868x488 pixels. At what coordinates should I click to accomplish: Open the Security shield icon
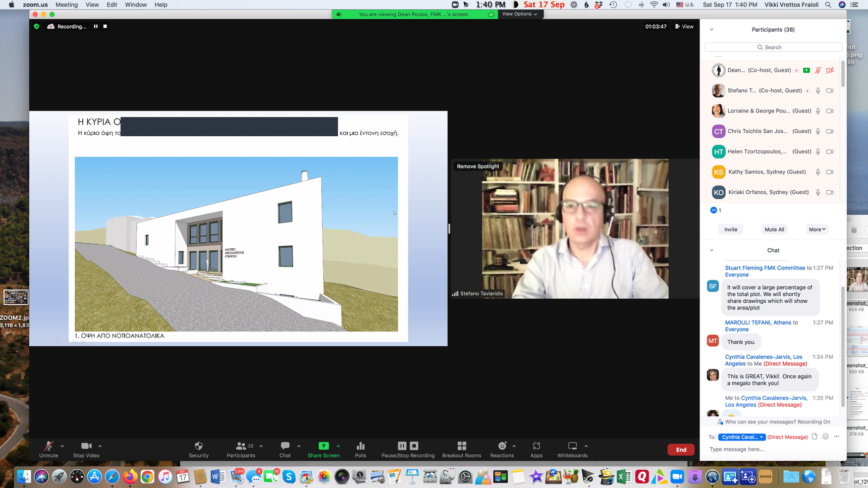coord(198,446)
